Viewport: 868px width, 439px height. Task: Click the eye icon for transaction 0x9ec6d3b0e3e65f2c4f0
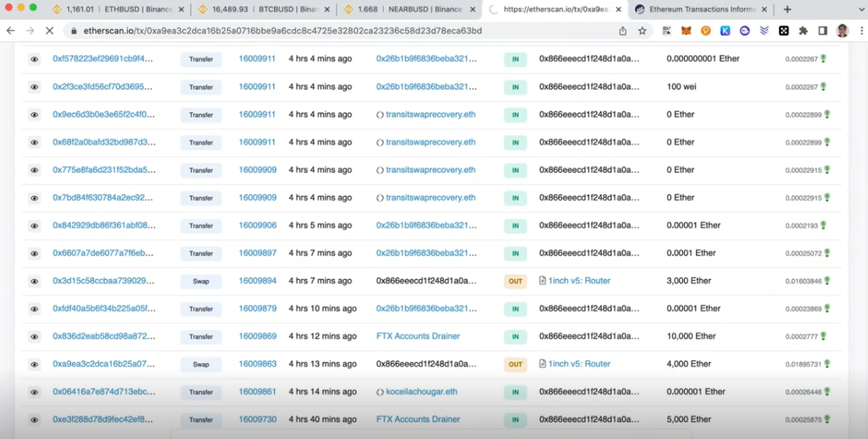pyautogui.click(x=34, y=115)
